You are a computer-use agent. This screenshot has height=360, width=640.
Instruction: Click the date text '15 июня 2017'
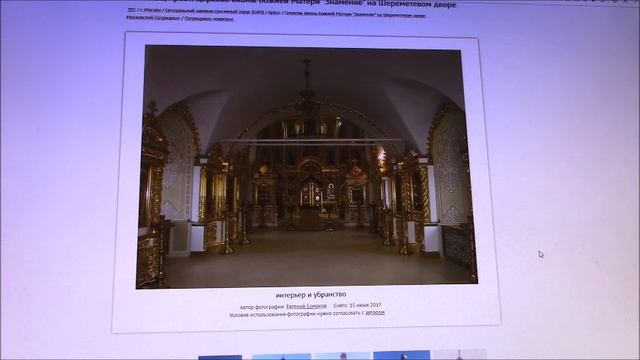pos(365,305)
